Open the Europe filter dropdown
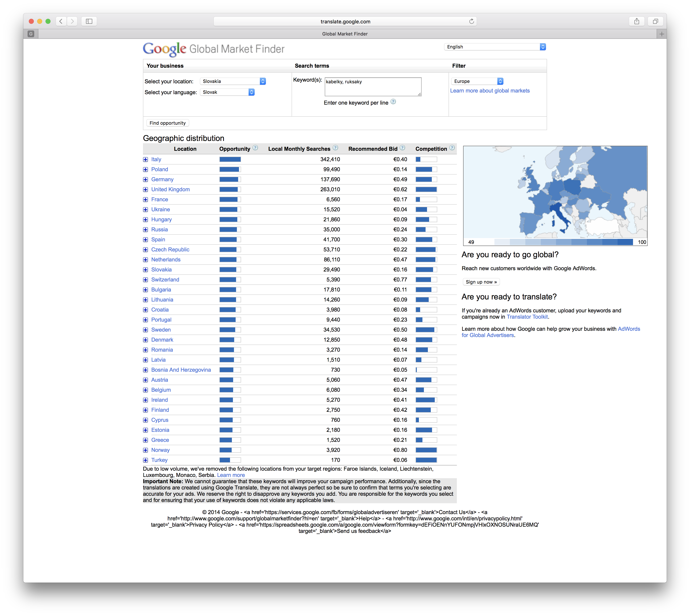690x616 pixels. pyautogui.click(x=477, y=81)
